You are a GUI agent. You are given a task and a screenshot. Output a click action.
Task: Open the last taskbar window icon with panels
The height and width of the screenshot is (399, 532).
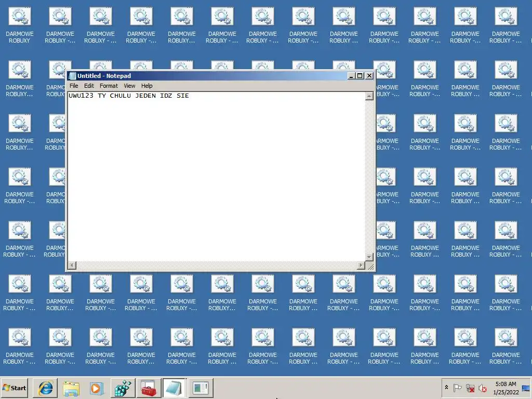201,388
